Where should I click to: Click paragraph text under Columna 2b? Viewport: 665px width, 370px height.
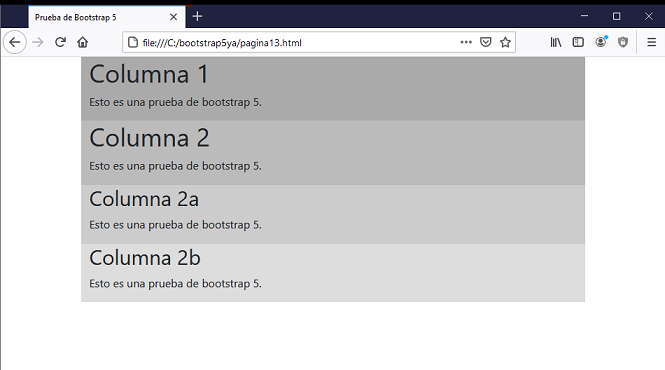pyautogui.click(x=175, y=284)
